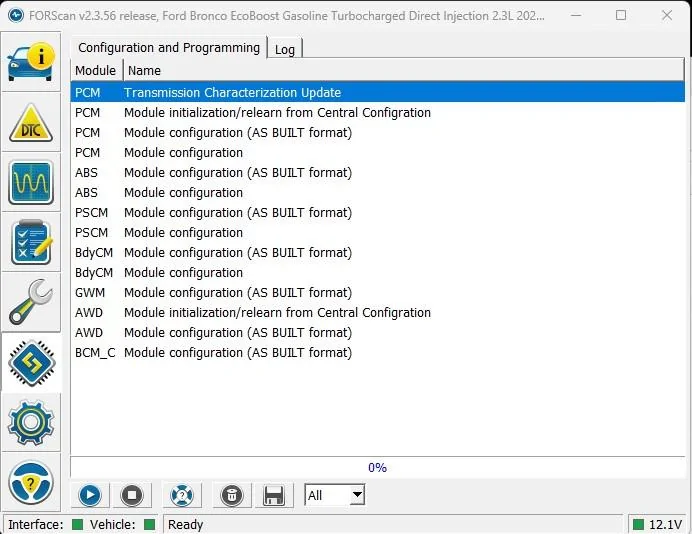
Task: Select the chip configuration and programming section
Action: click(x=31, y=363)
